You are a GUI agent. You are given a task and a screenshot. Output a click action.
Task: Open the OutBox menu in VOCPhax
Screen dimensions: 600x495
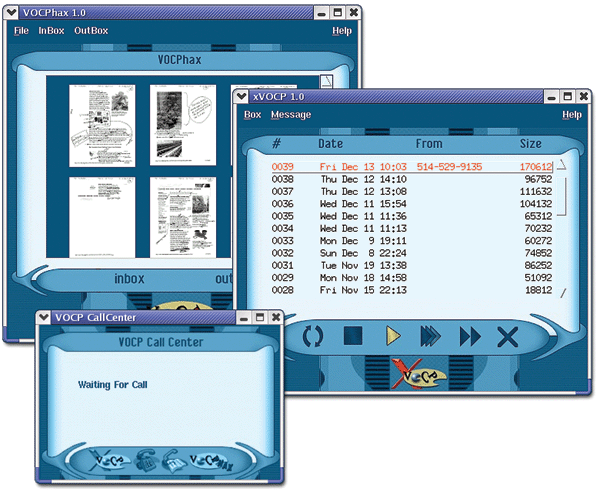point(91,31)
